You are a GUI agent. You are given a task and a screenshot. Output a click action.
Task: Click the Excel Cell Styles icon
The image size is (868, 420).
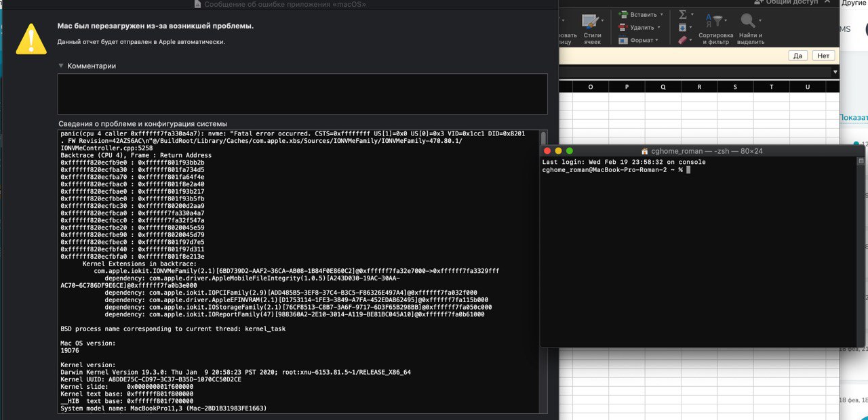[x=591, y=21]
